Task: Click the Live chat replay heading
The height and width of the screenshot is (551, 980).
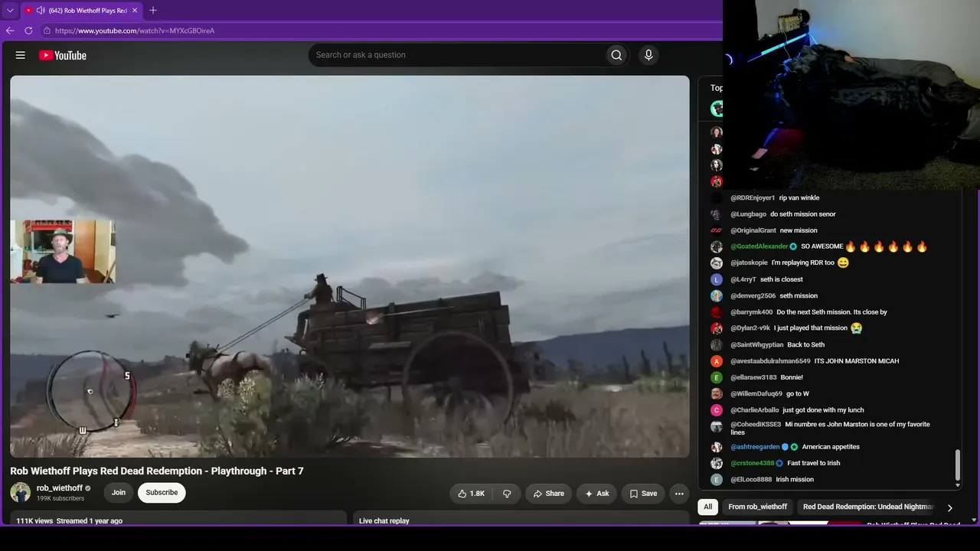Action: point(384,521)
